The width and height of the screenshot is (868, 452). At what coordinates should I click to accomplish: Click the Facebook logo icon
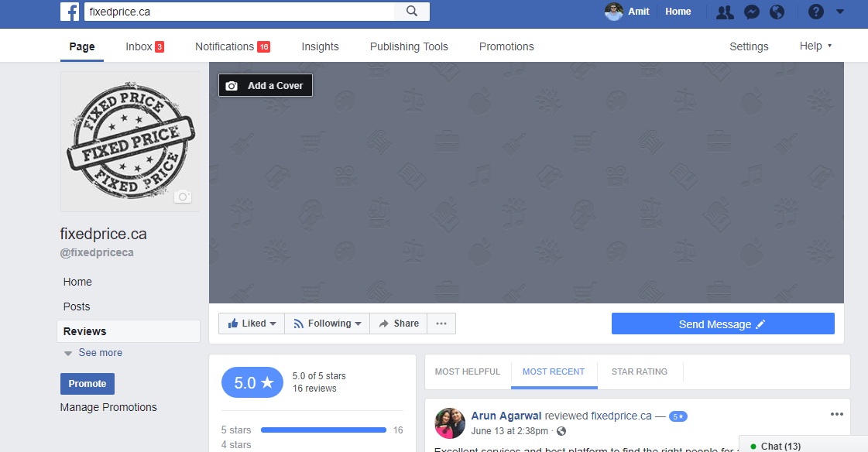(x=70, y=12)
